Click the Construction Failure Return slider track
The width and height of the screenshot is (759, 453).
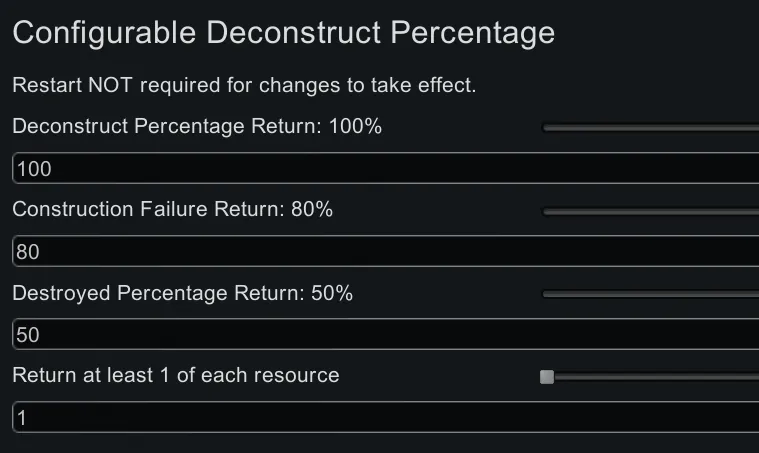pos(650,211)
